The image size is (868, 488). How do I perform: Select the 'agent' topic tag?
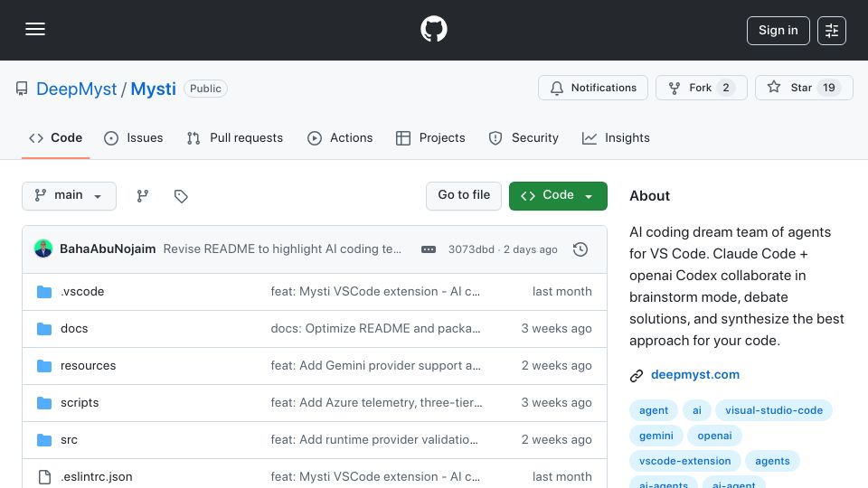point(653,410)
